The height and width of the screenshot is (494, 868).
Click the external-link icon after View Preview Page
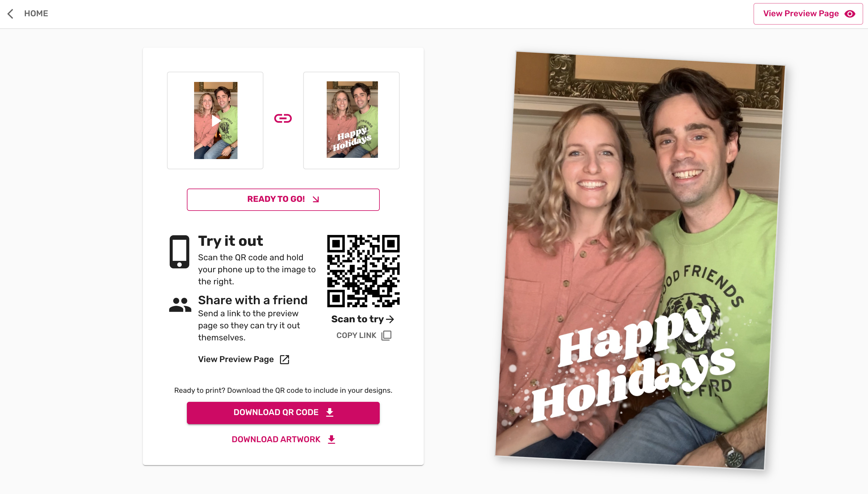(285, 359)
